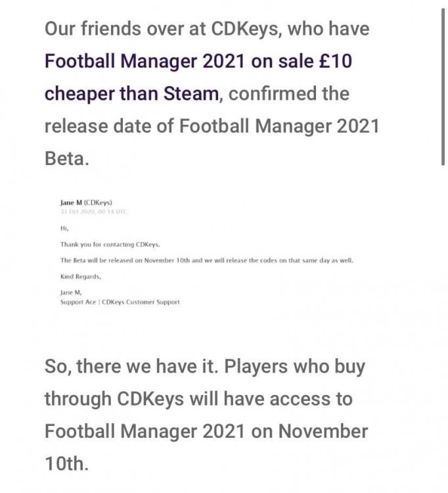Click the "Our friends over at CDKeys" line

coord(207,29)
